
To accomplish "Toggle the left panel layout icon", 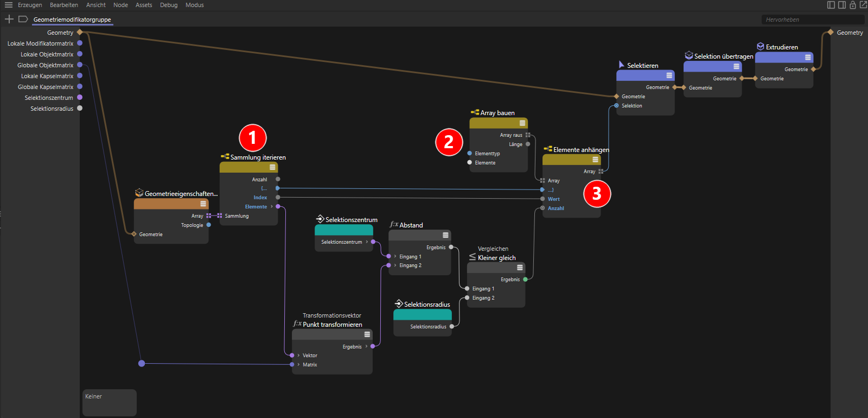I will 831,5.
